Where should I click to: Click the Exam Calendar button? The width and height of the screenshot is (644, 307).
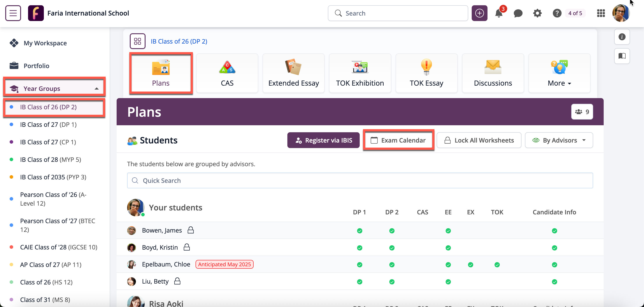point(398,140)
